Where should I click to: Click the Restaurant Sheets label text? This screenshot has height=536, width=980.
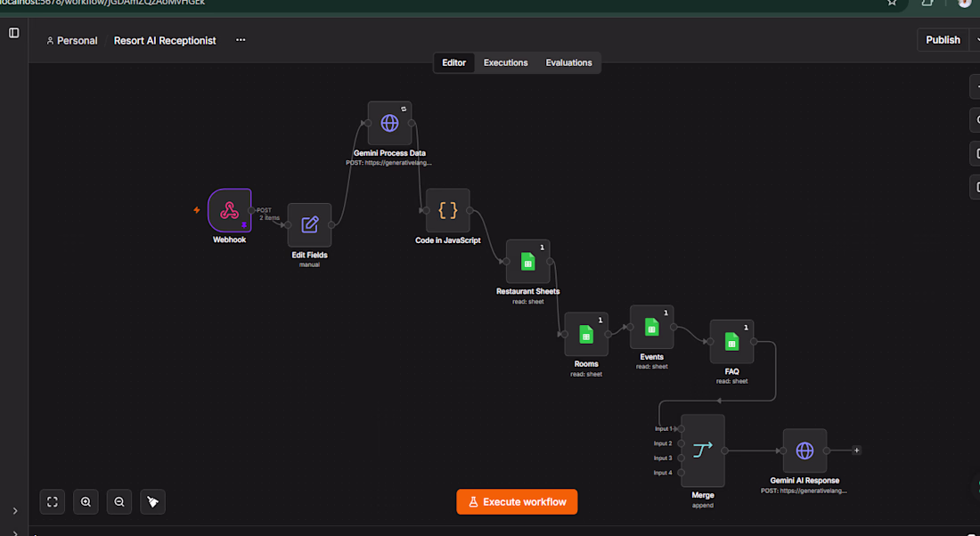click(x=528, y=292)
